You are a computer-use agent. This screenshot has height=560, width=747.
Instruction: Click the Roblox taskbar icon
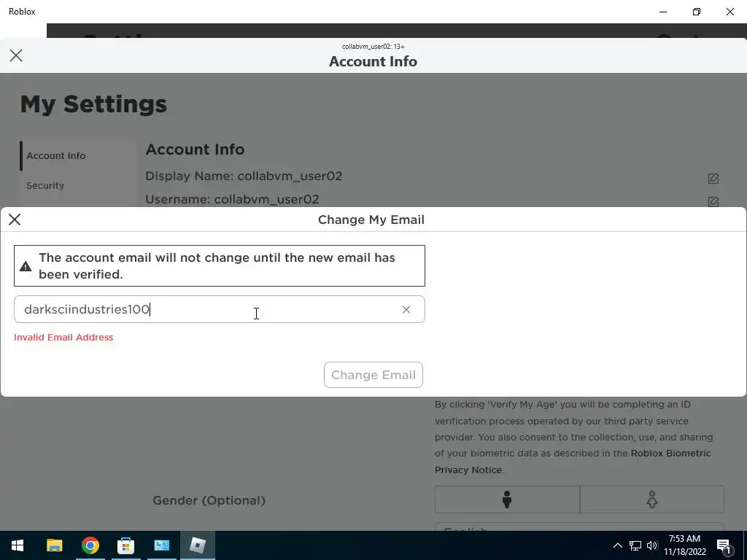click(x=197, y=545)
